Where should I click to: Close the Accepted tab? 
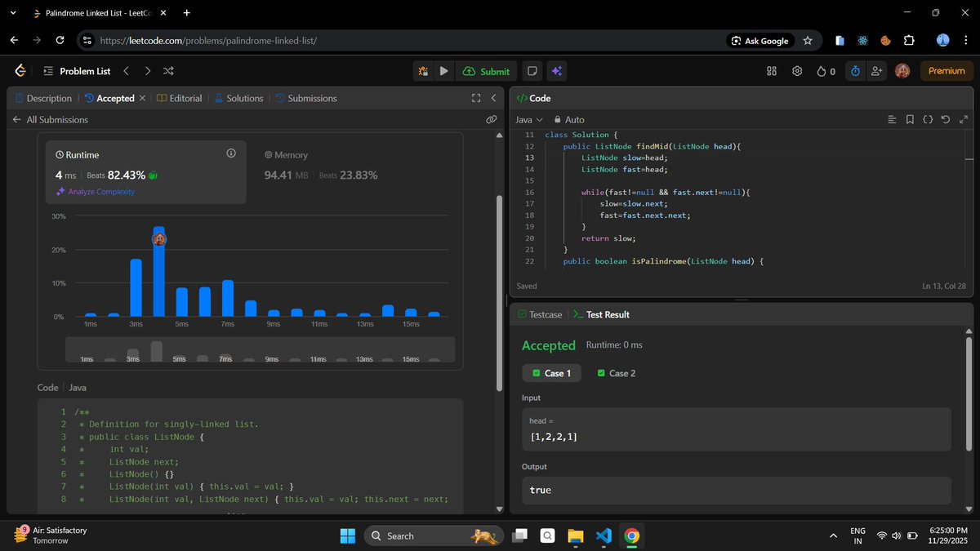142,98
